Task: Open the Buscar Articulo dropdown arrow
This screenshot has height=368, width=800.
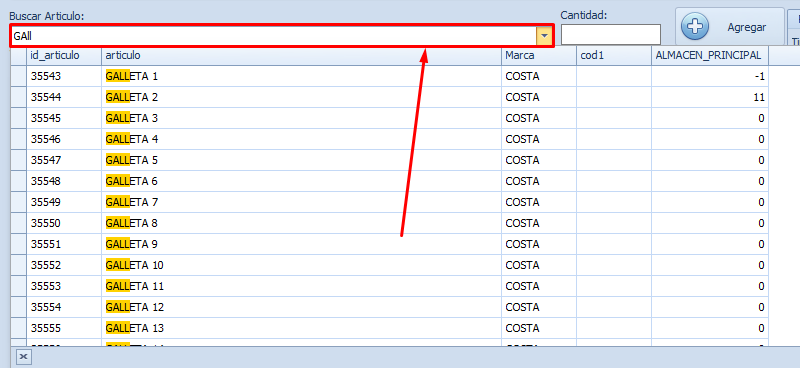Action: 544,36
